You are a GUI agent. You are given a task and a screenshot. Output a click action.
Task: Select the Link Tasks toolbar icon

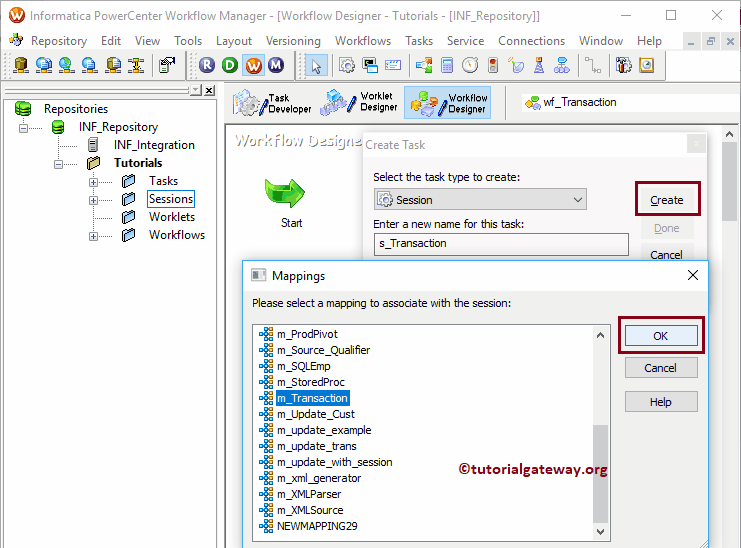pyautogui.click(x=593, y=65)
